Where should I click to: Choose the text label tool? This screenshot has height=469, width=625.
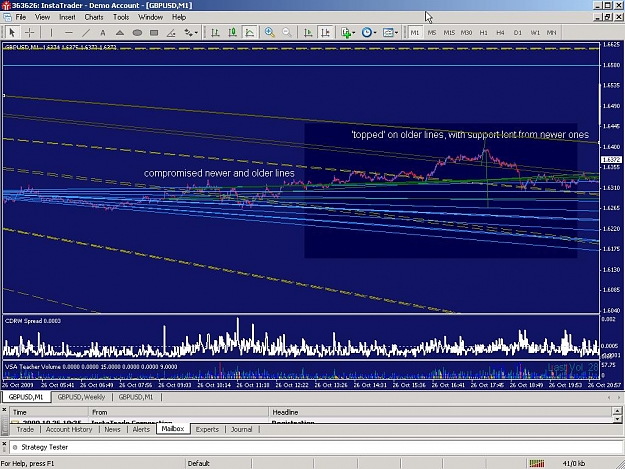click(103, 33)
